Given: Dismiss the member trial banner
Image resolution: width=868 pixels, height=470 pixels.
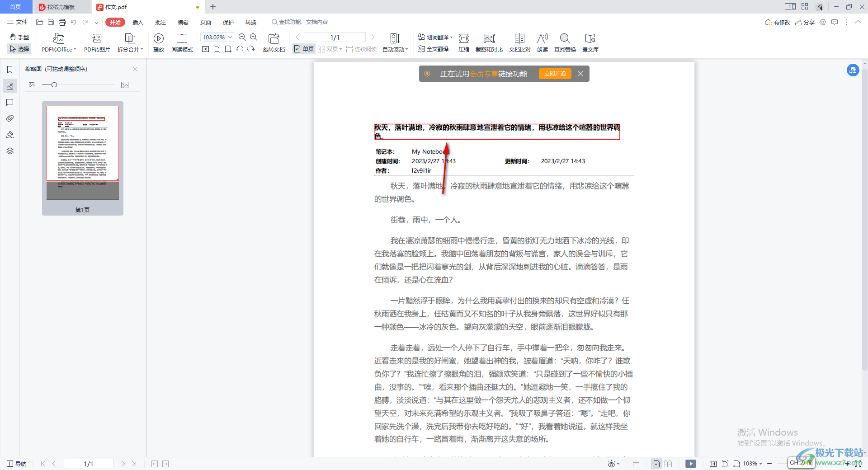Looking at the screenshot, I should point(580,74).
